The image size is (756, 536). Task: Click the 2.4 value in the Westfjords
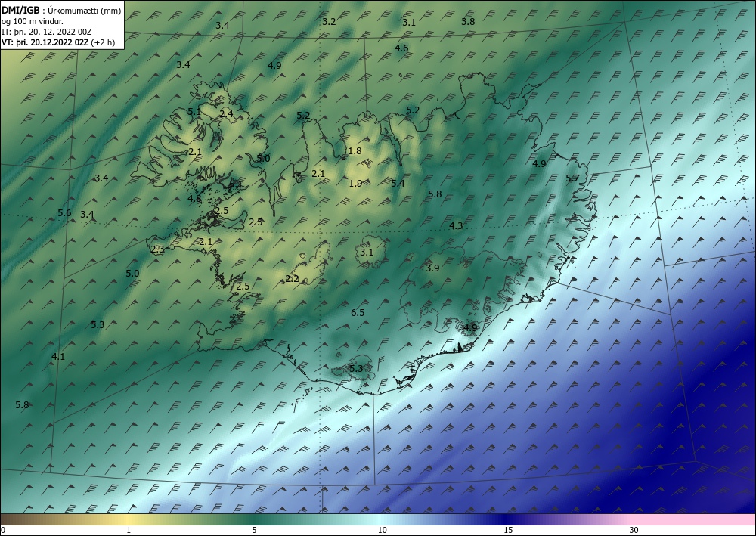coord(226,113)
